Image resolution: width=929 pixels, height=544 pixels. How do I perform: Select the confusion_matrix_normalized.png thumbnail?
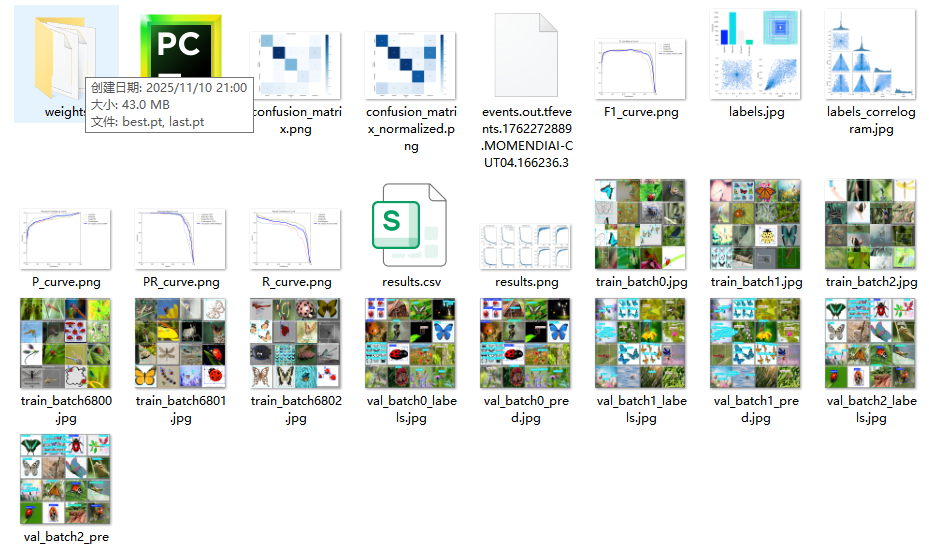[x=411, y=65]
